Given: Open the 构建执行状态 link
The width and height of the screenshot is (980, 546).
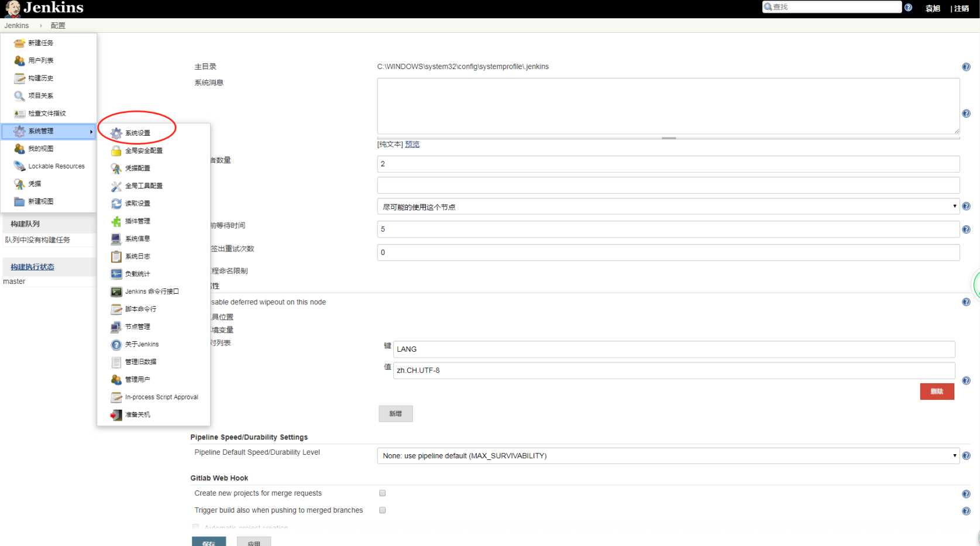Looking at the screenshot, I should tap(32, 267).
